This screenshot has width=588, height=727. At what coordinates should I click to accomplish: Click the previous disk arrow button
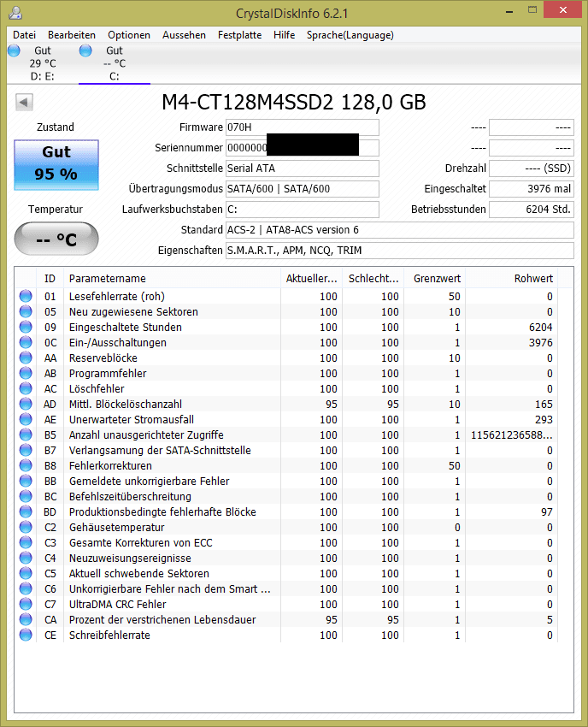point(24,102)
